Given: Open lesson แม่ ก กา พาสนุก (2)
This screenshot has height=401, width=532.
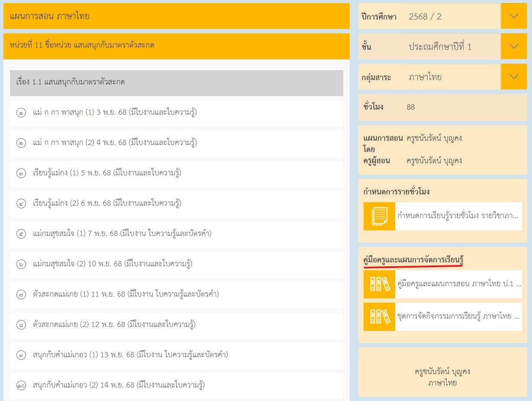Looking at the screenshot, I should [x=115, y=143].
